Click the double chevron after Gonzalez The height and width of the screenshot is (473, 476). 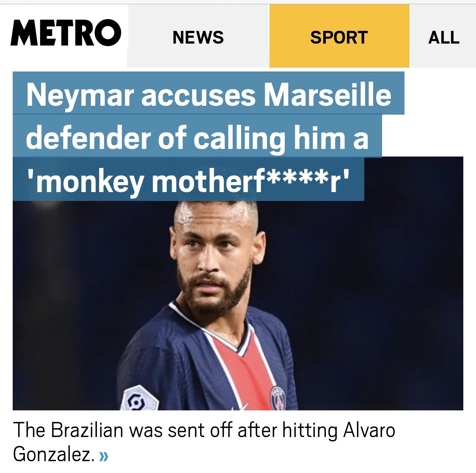click(104, 456)
